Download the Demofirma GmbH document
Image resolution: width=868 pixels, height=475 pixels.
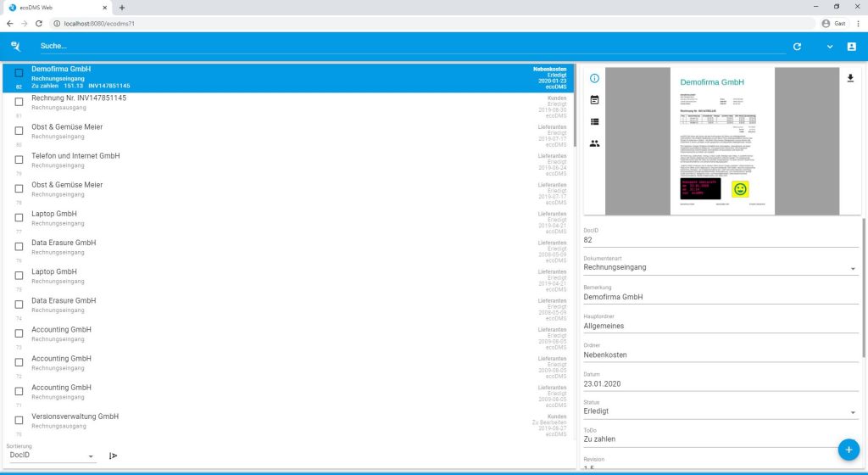850,78
